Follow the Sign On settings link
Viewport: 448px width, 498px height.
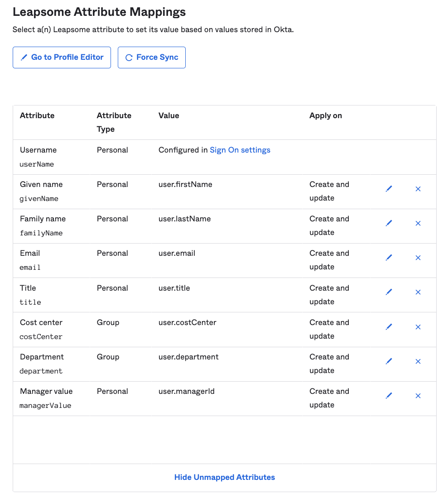[x=240, y=150]
